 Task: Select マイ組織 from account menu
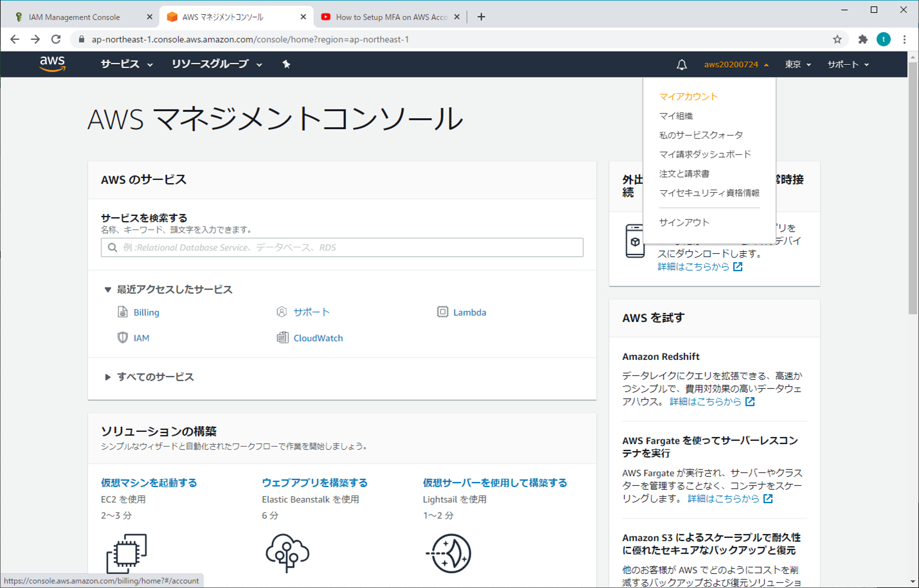[x=676, y=116]
